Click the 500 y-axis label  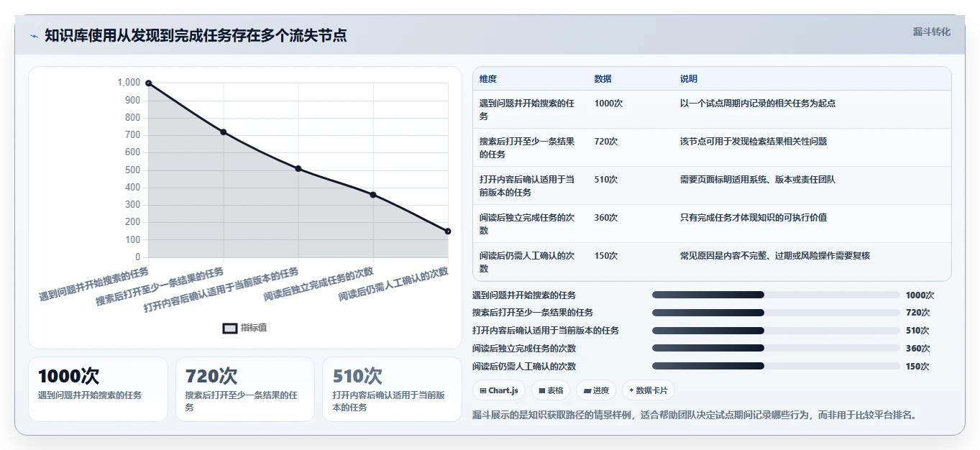[132, 170]
